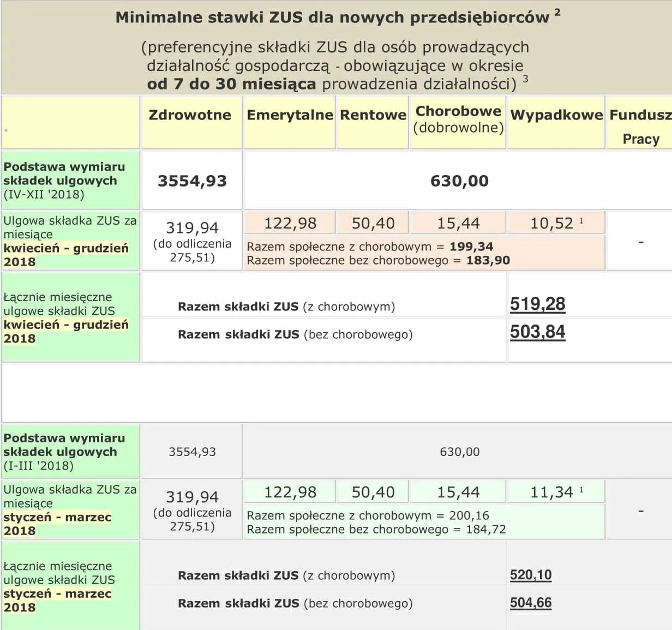
Task: Click the 3554,93 value for I-III 2018
Action: [192, 452]
